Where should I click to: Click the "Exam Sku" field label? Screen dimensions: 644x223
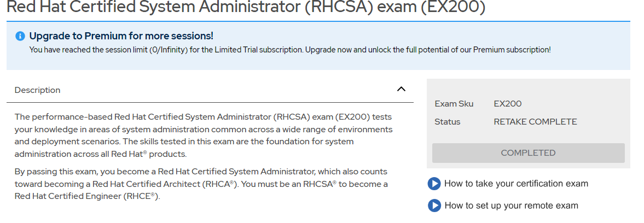(454, 104)
